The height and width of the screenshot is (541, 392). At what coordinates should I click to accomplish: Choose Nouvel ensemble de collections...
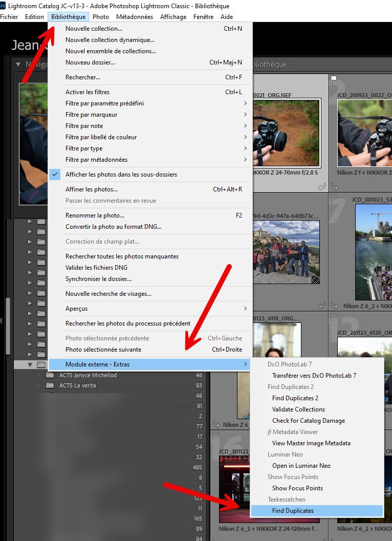click(x=150, y=51)
